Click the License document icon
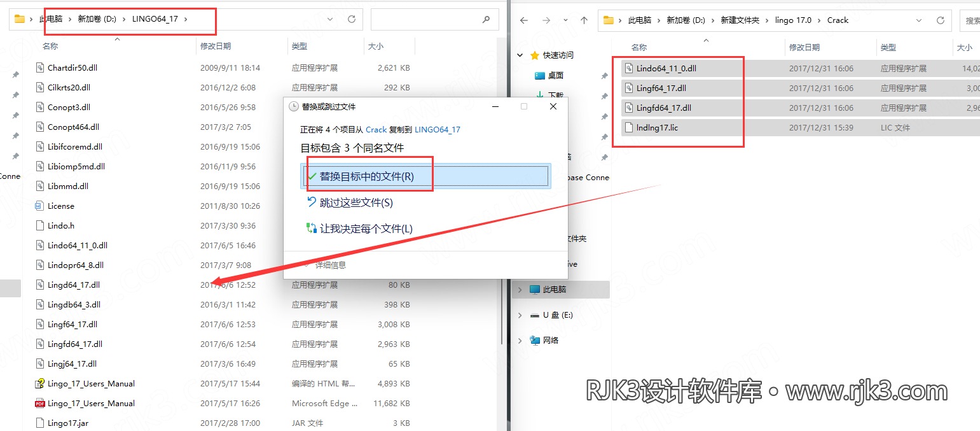The height and width of the screenshot is (431, 980). (40, 206)
